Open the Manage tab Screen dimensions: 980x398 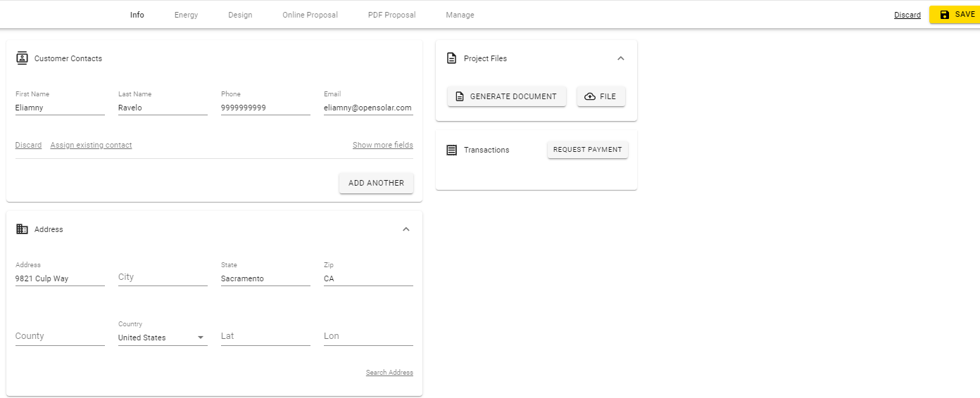point(460,15)
